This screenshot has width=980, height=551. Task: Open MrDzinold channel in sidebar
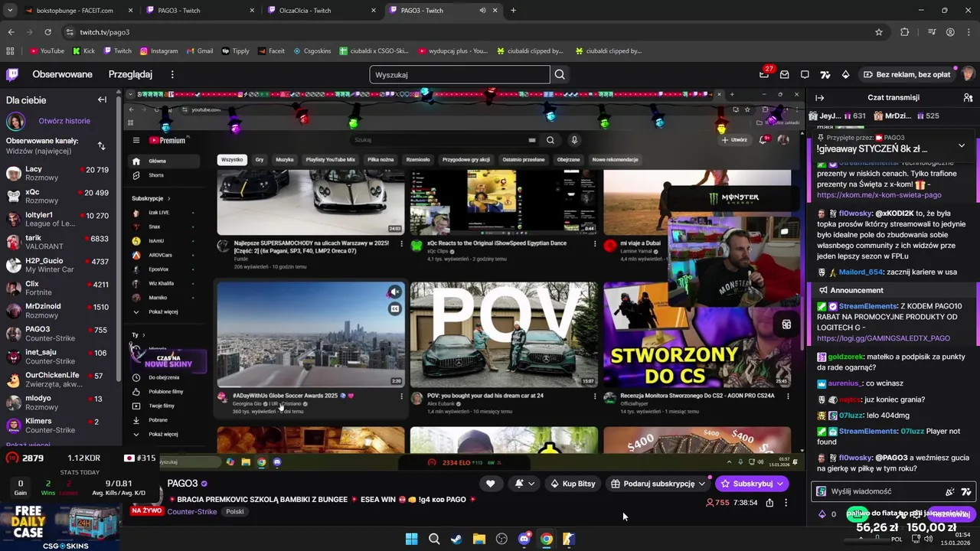point(58,311)
